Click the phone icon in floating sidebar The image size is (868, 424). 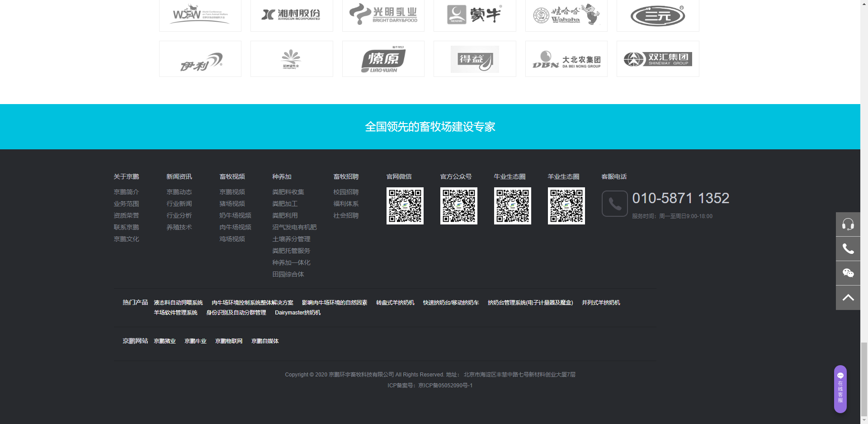tap(848, 248)
